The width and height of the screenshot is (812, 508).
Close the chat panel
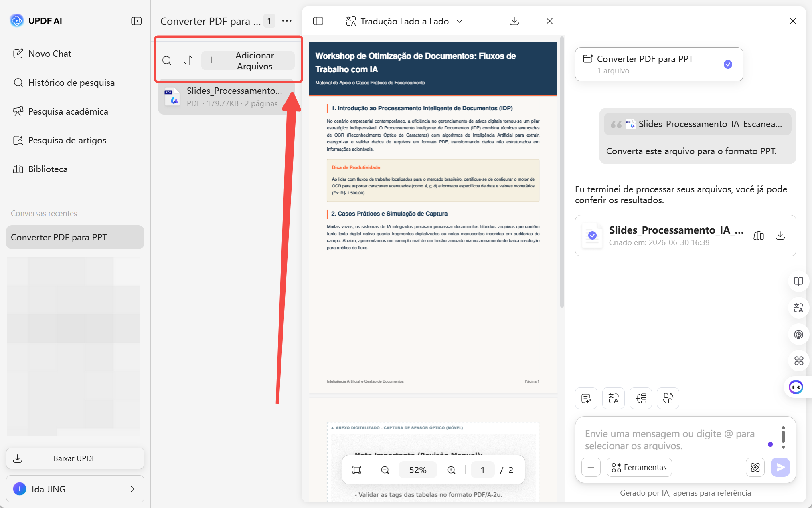click(793, 21)
